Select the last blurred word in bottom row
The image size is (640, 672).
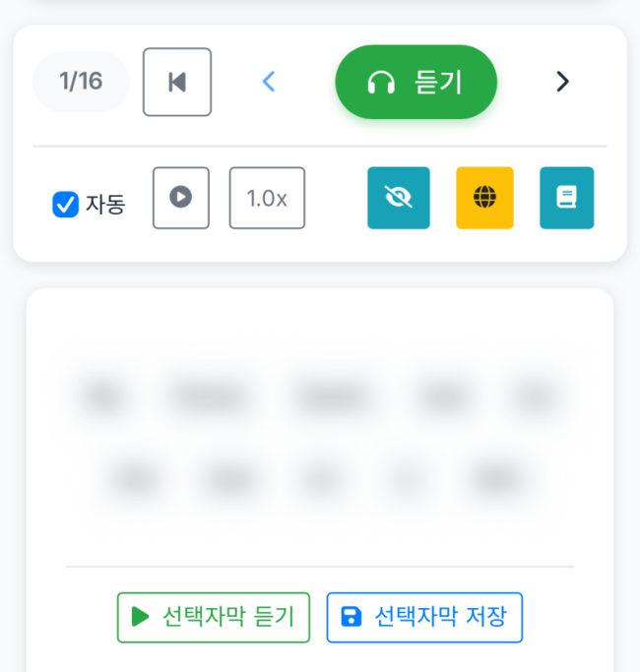point(495,479)
